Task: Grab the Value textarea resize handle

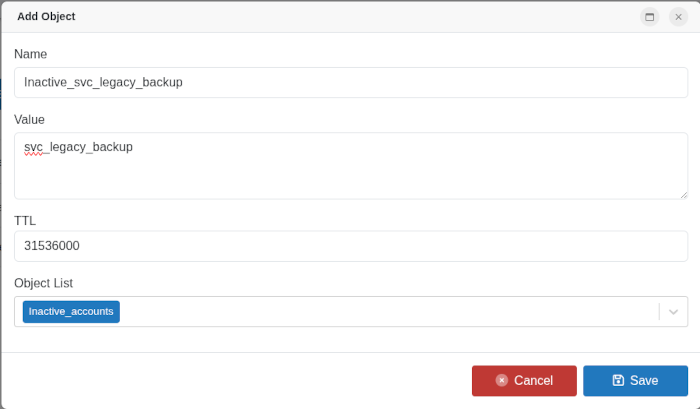Action: click(684, 194)
